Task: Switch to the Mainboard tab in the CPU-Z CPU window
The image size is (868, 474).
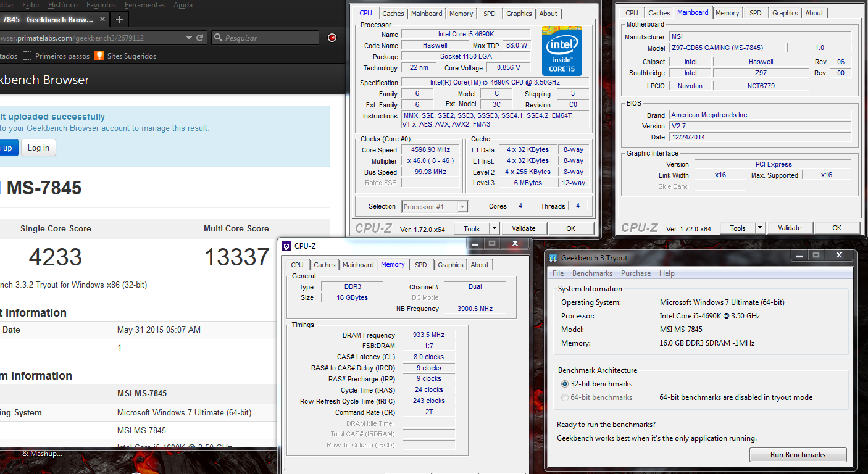Action: tap(427, 14)
